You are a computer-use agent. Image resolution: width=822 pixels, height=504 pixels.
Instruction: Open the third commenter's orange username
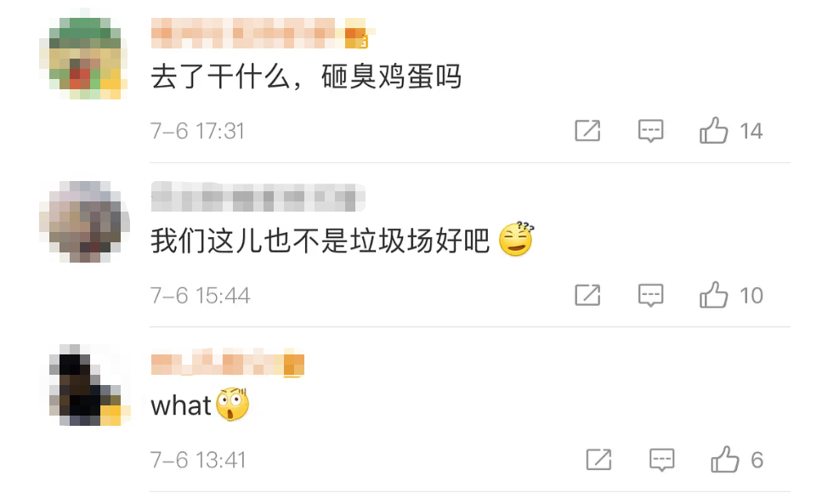click(x=228, y=363)
